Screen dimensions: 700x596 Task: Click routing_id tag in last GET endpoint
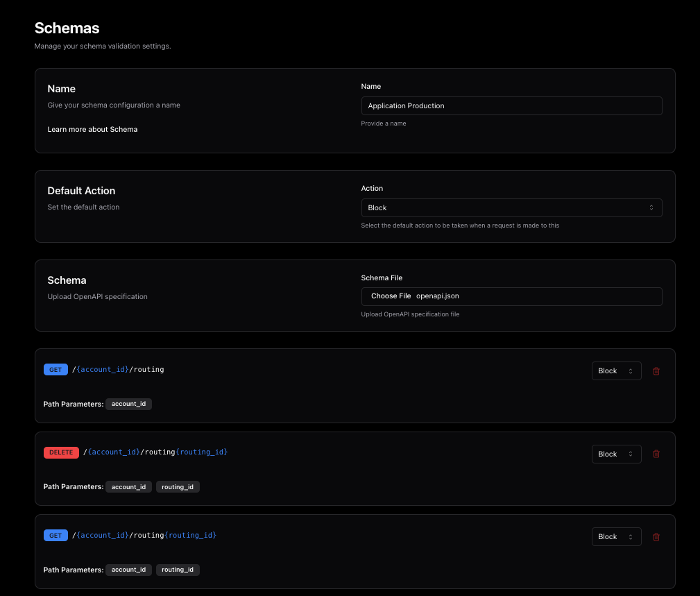click(x=178, y=570)
